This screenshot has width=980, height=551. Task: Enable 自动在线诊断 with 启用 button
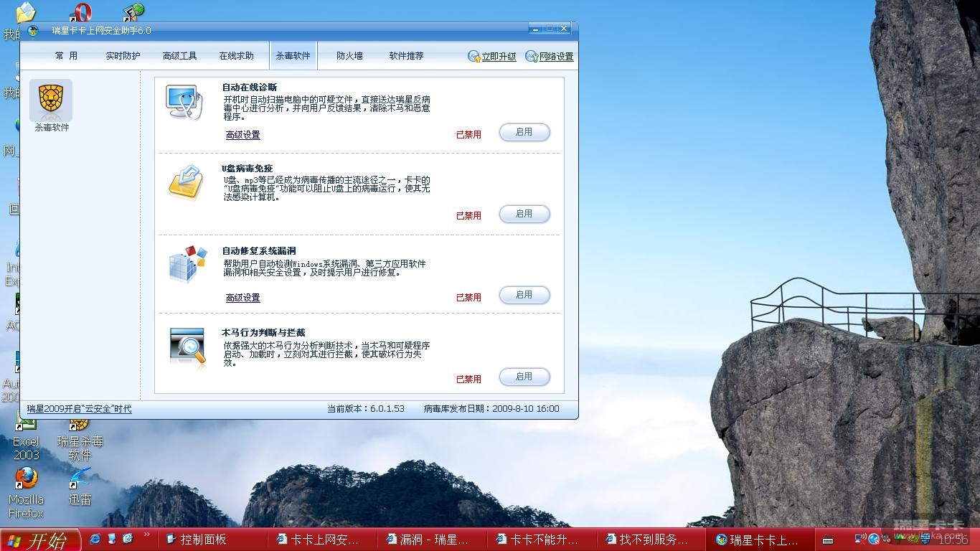524,132
